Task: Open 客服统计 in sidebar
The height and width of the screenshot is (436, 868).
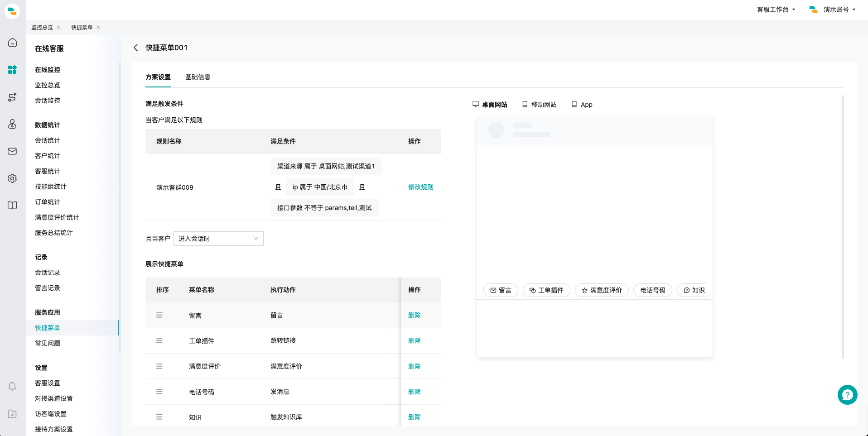Action: coord(48,171)
